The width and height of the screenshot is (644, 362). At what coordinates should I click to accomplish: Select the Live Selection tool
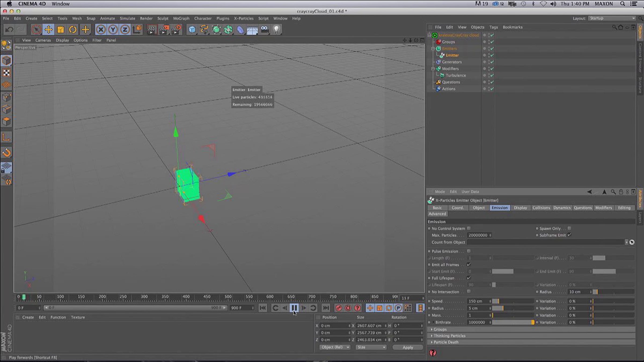point(36,29)
